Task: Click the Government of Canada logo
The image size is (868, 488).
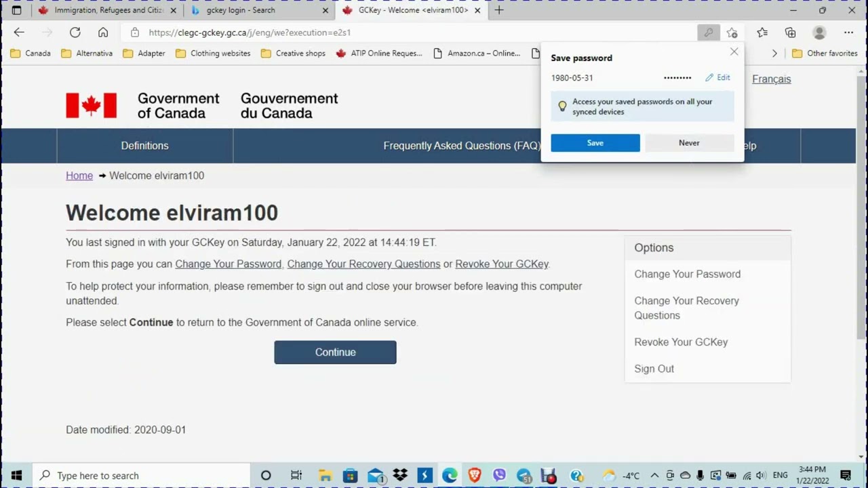Action: (x=202, y=106)
